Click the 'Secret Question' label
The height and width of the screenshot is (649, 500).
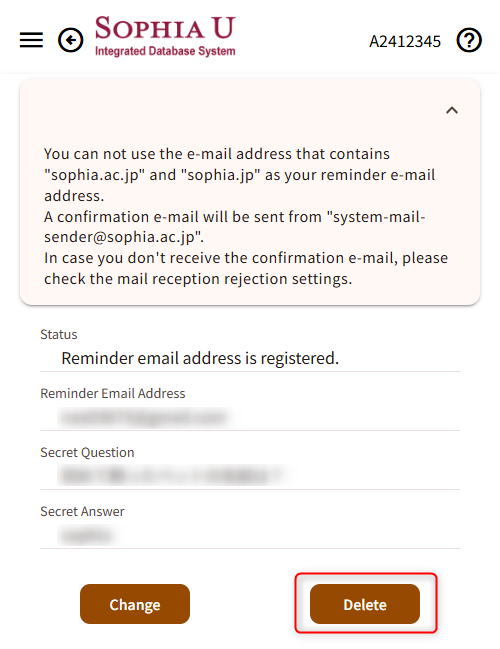(87, 452)
